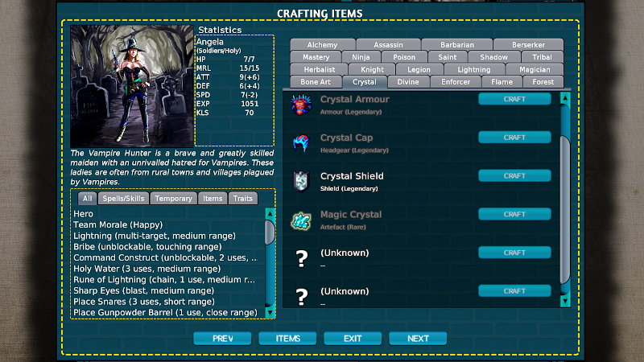Click the first unknown item question mark
This screenshot has width=644, height=362.
click(x=302, y=258)
